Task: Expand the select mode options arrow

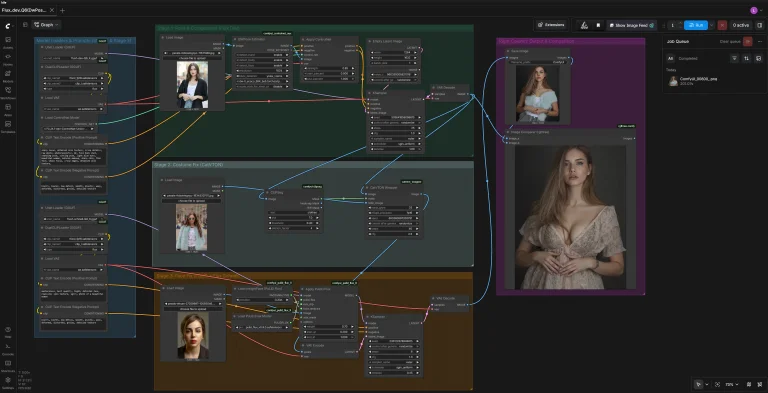Action: [706, 385]
